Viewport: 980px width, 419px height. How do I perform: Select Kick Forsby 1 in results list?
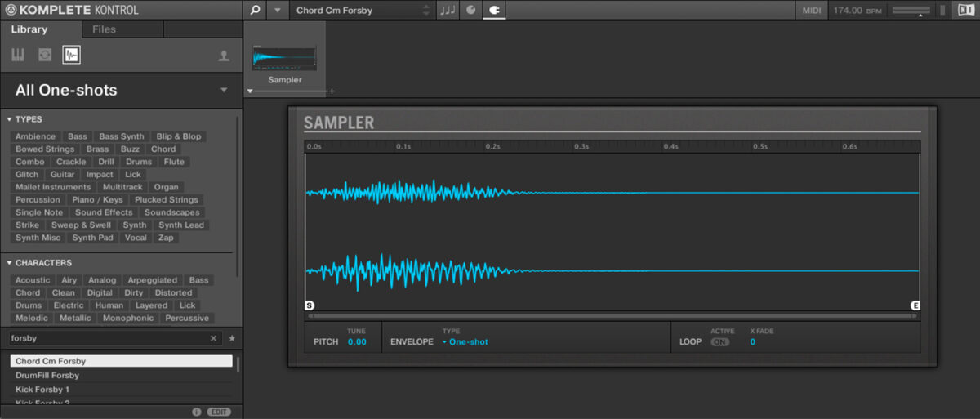(121, 390)
